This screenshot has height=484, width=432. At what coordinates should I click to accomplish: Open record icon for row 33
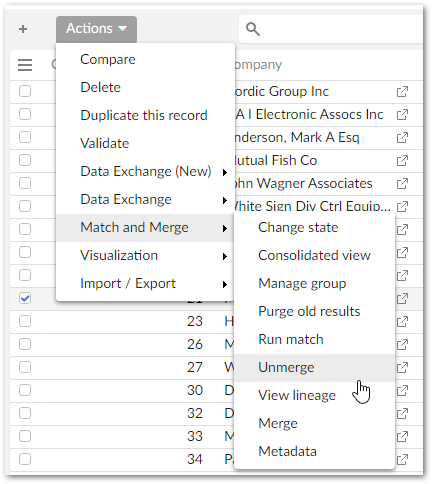(402, 436)
